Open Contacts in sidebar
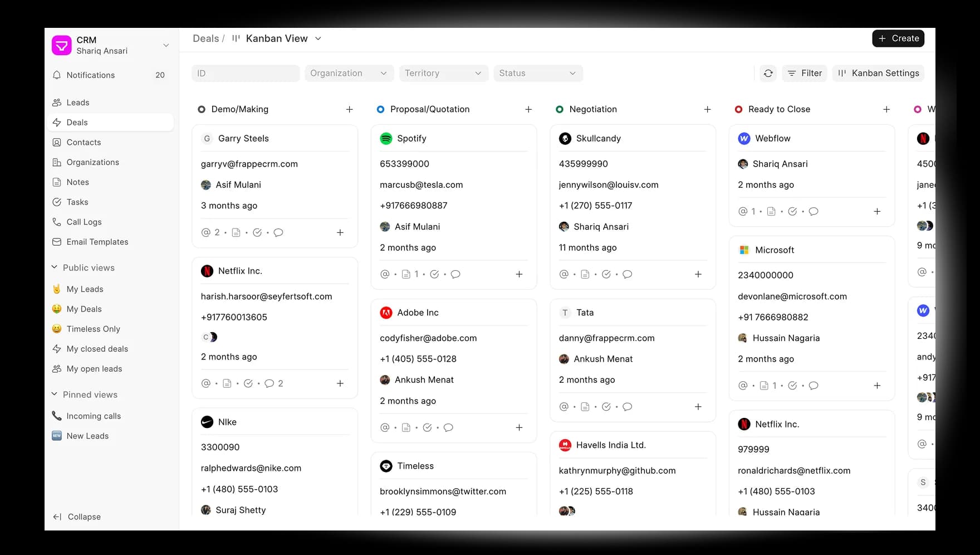 coord(110,142)
